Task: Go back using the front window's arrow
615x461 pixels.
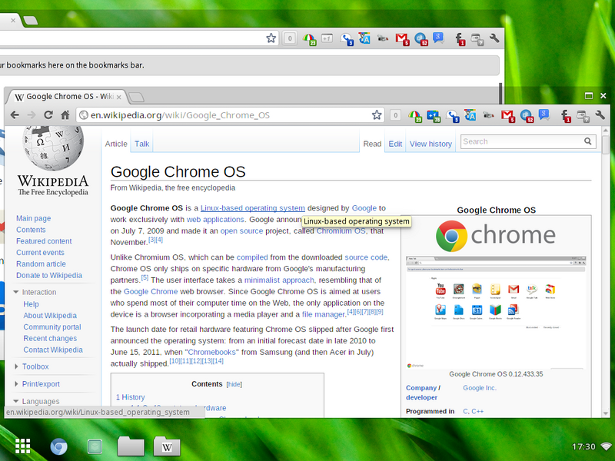Action: pos(15,115)
